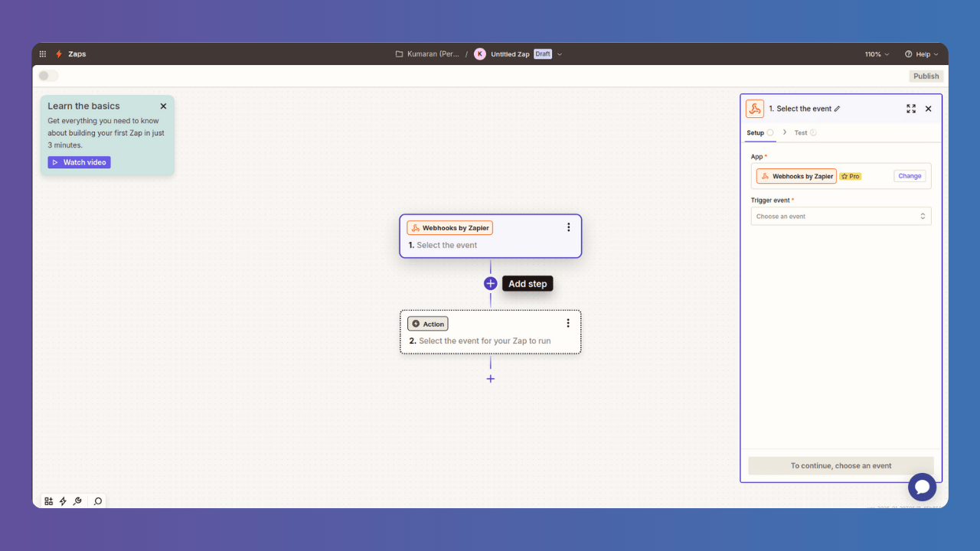Viewport: 980px width, 551px height.
Task: Click the plus icon below the Action step
Action: [491, 379]
